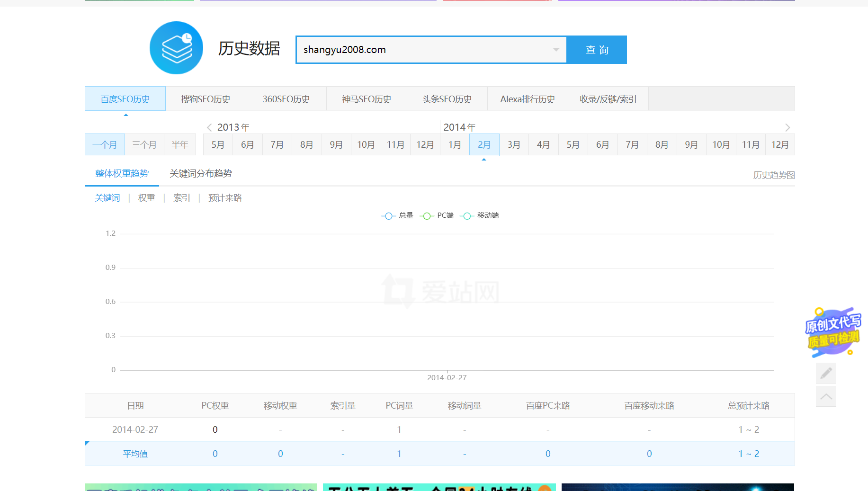The image size is (868, 491).
Task: Select the 半年 time range option
Action: pyautogui.click(x=180, y=144)
